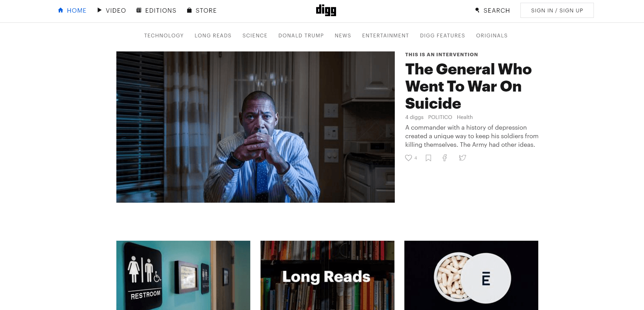Save article using the bookmark icon
The height and width of the screenshot is (310, 644).
(x=428, y=158)
